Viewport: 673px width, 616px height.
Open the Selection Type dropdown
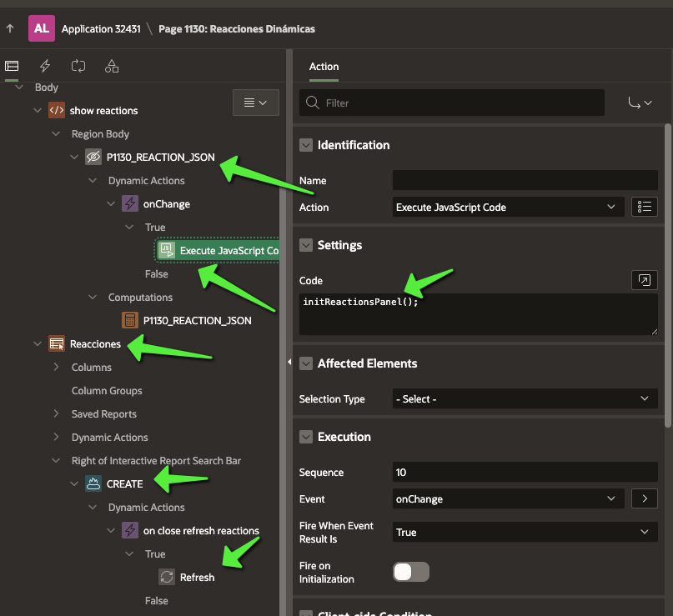coord(525,398)
